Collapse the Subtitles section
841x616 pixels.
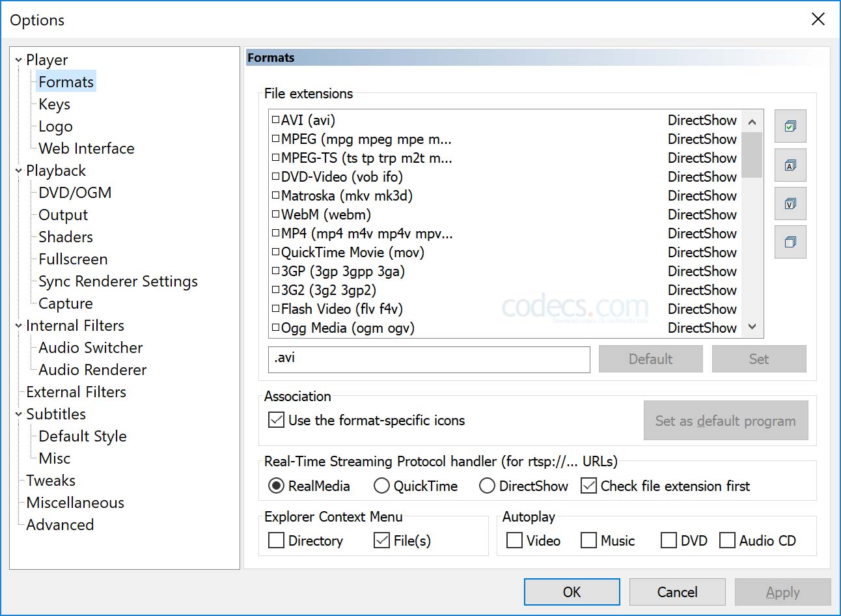(x=18, y=414)
